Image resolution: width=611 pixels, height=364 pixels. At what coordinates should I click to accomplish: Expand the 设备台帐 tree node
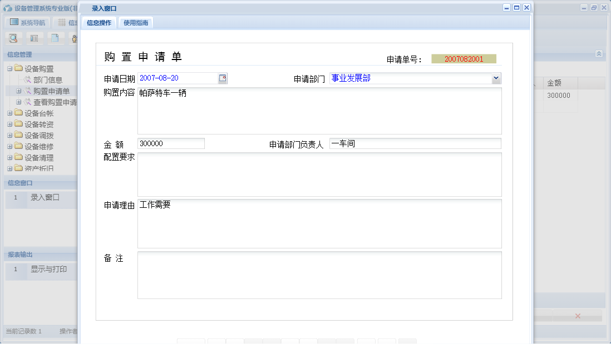click(10, 113)
